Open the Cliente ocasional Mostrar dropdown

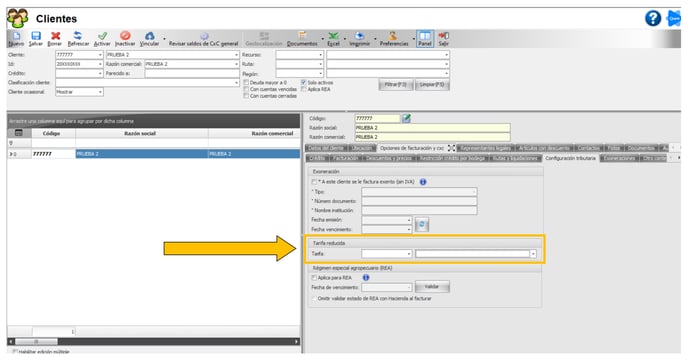tap(100, 92)
